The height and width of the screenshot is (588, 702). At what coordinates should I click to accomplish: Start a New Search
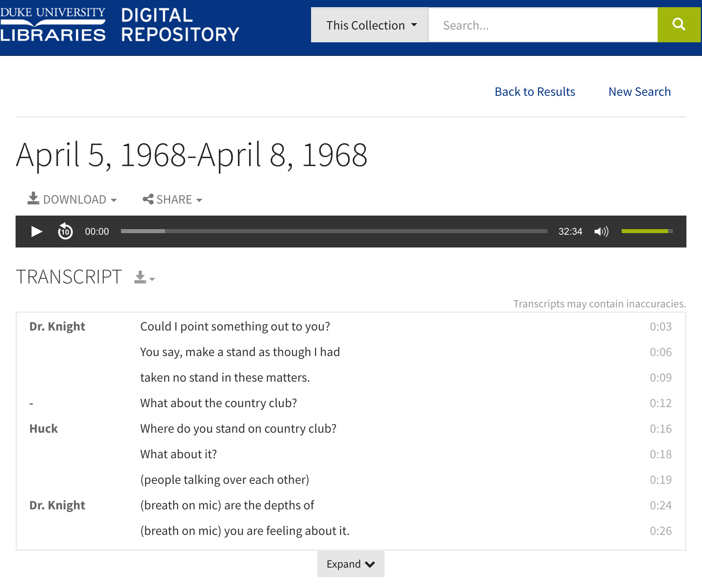[x=639, y=92]
